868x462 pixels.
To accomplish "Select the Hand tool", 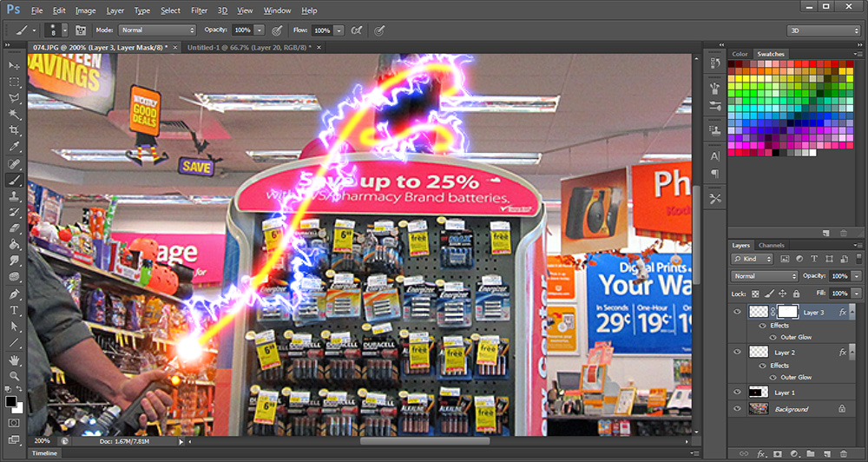I will [14, 360].
